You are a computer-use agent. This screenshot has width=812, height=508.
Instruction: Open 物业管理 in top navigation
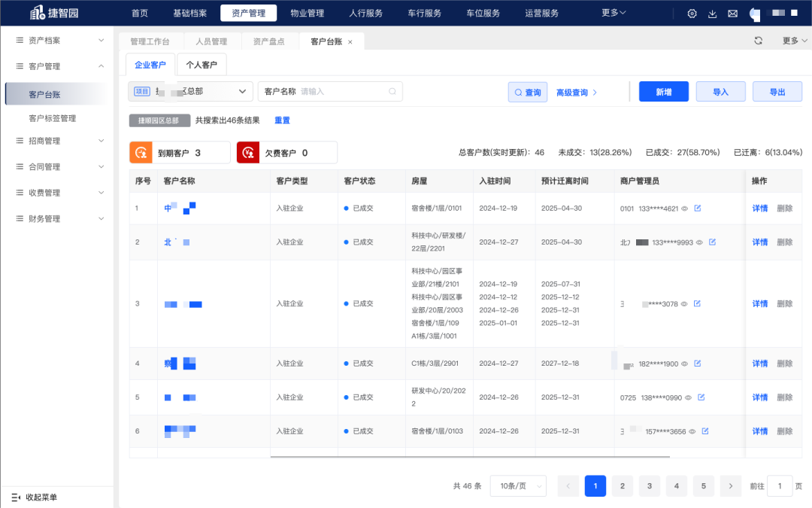[x=307, y=13]
